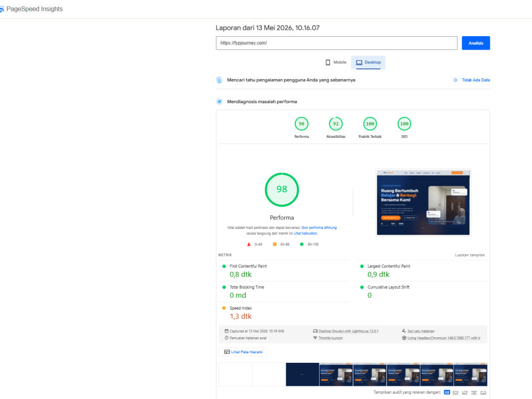Click the green dot beside First Contentful Paint
This screenshot has width=532, height=399.
224,267
